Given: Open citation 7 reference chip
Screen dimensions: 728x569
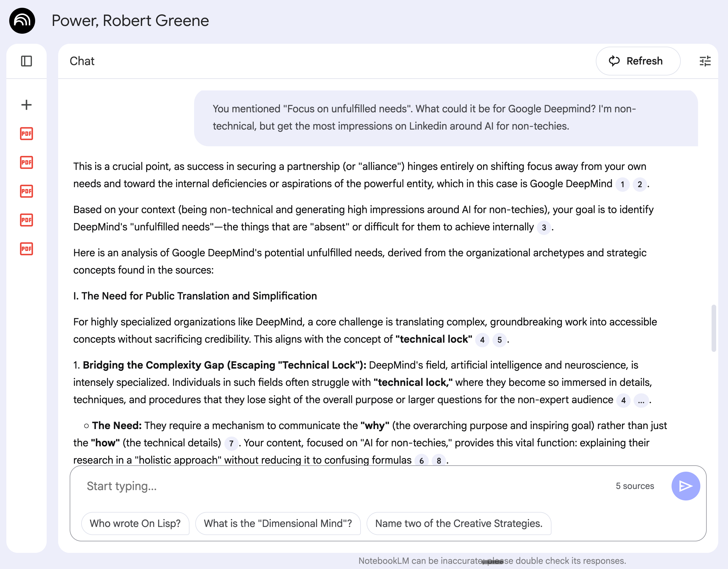Looking at the screenshot, I should (231, 444).
